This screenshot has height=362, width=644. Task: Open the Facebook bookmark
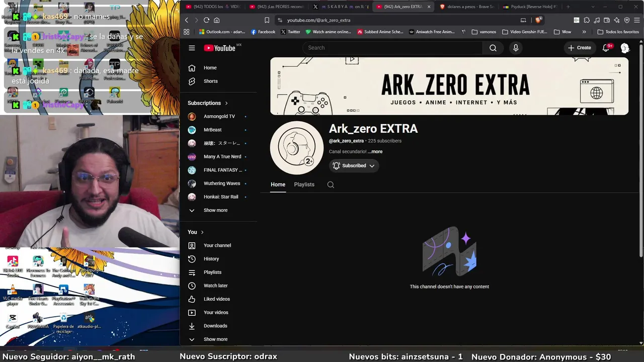(263, 32)
